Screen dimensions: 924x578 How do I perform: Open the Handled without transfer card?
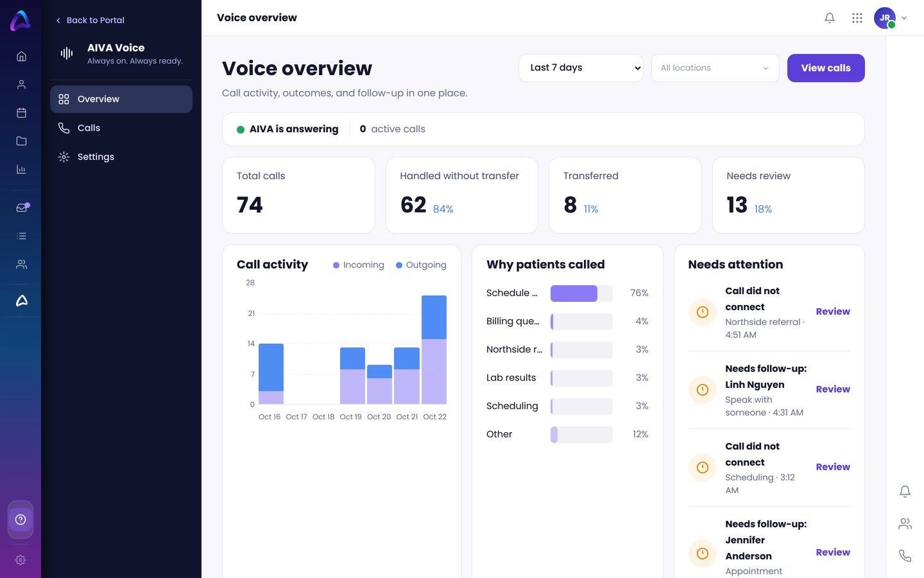click(x=462, y=195)
